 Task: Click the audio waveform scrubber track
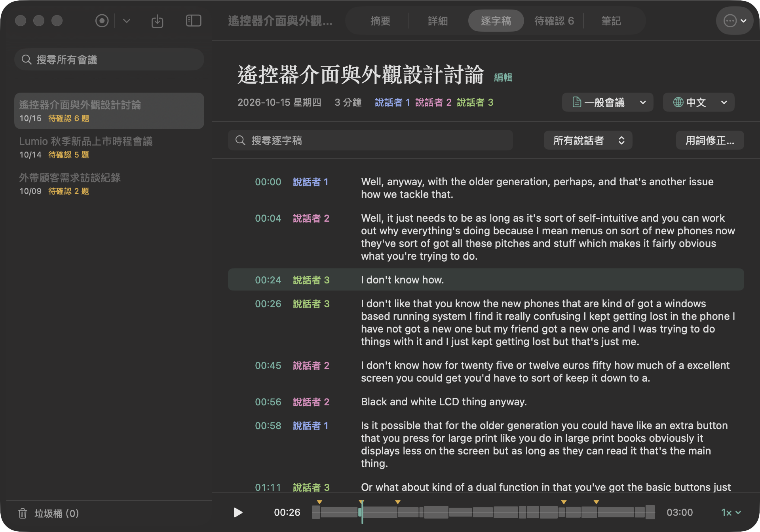click(483, 512)
